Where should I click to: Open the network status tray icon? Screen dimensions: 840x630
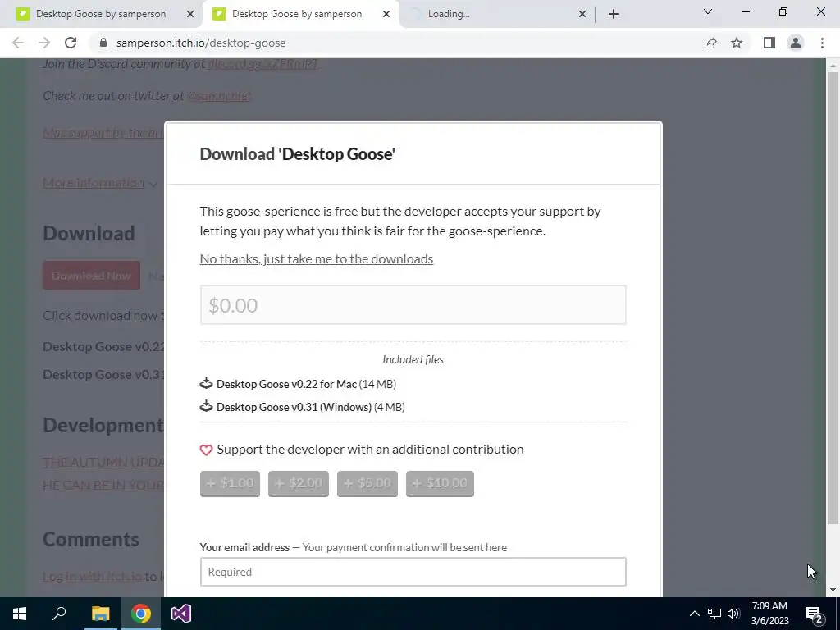point(714,614)
